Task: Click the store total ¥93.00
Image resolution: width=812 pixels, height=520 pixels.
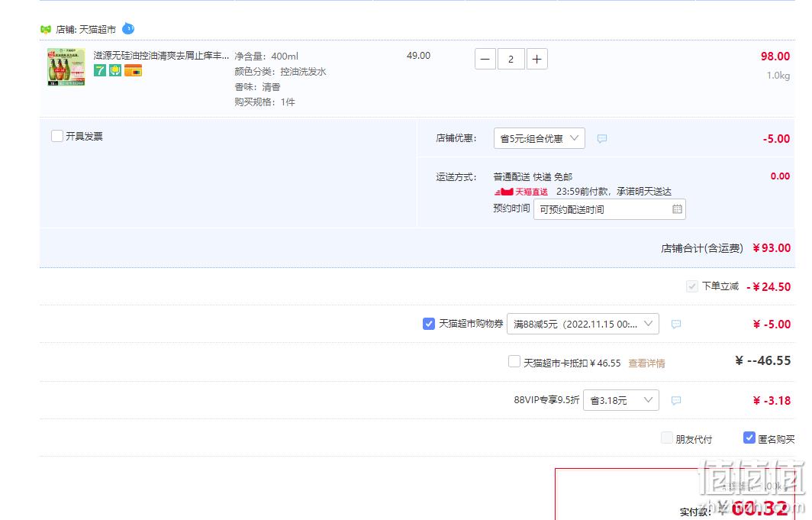Action: point(772,248)
